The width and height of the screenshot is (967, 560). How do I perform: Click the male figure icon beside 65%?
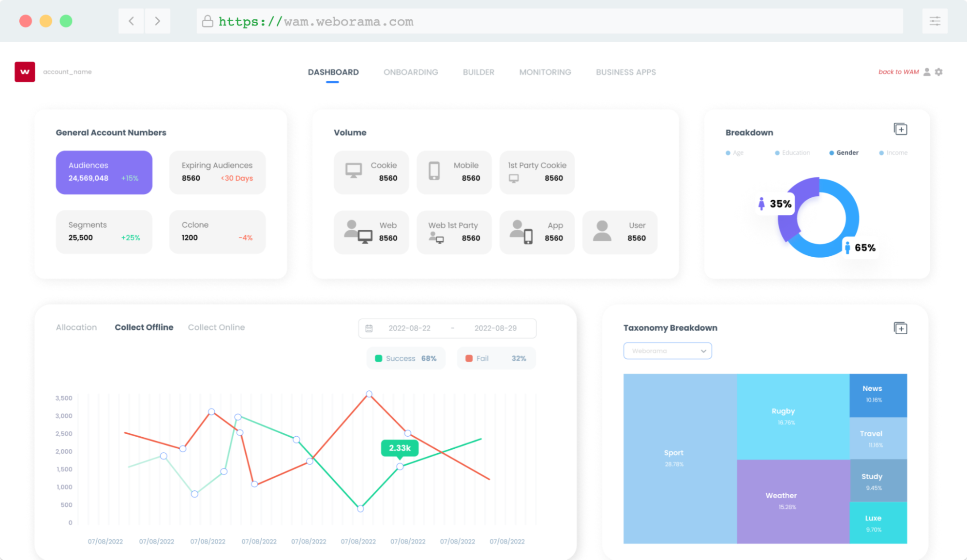point(848,248)
